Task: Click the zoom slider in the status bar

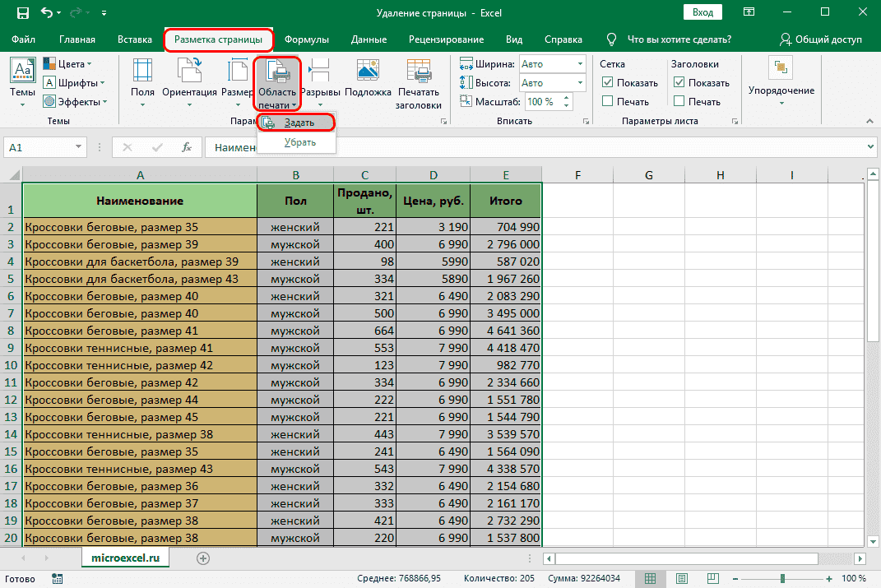Action: point(781,578)
